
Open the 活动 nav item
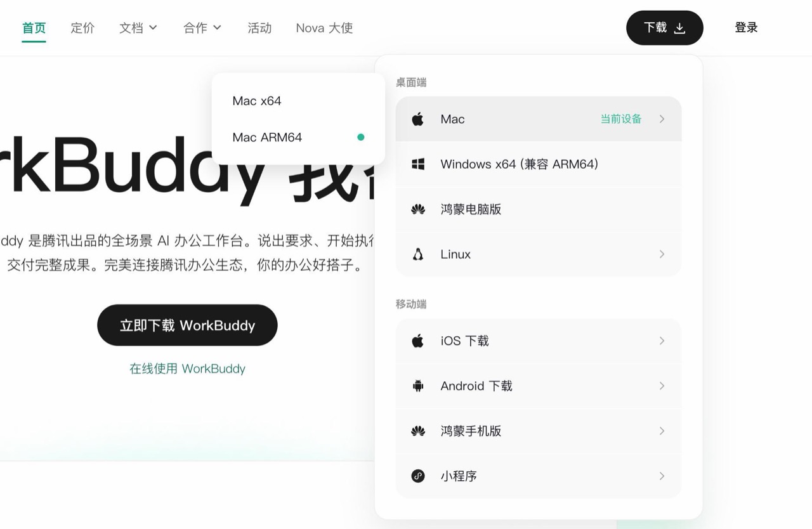259,28
